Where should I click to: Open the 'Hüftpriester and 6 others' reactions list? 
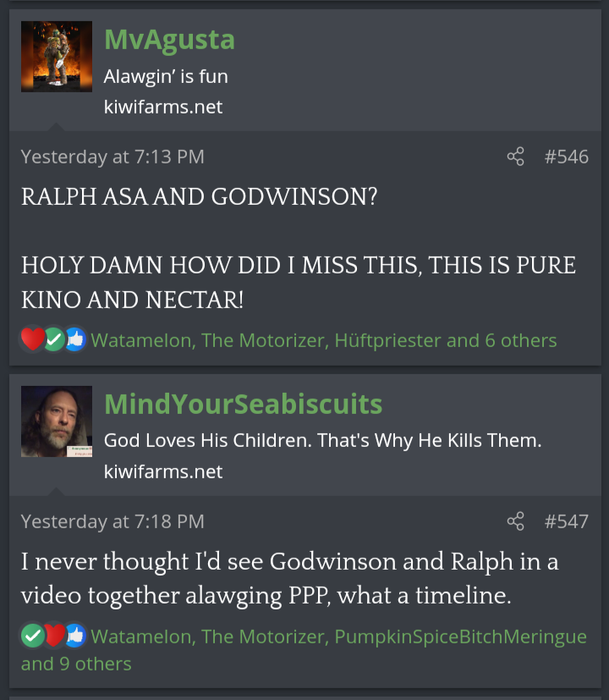pos(446,340)
